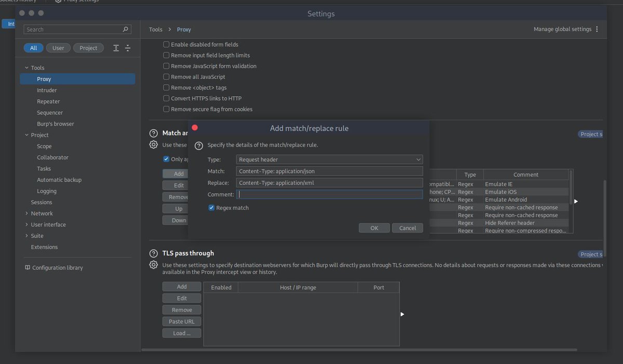Click the Configuration library book icon

[28, 267]
